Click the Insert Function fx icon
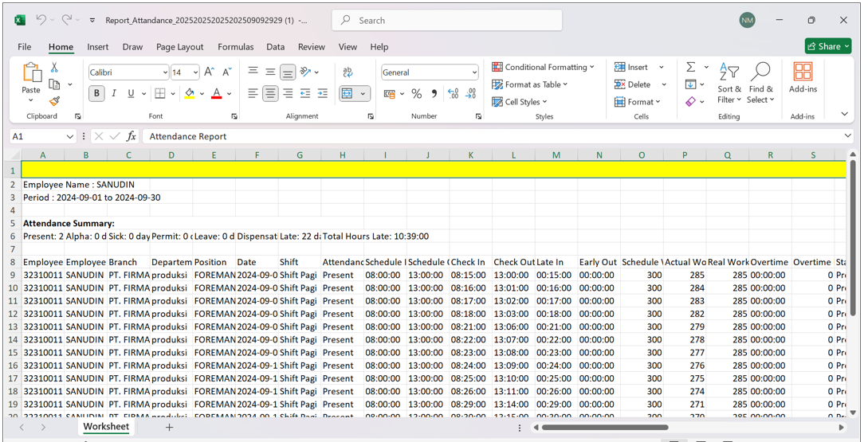The image size is (868, 442). [x=132, y=136]
